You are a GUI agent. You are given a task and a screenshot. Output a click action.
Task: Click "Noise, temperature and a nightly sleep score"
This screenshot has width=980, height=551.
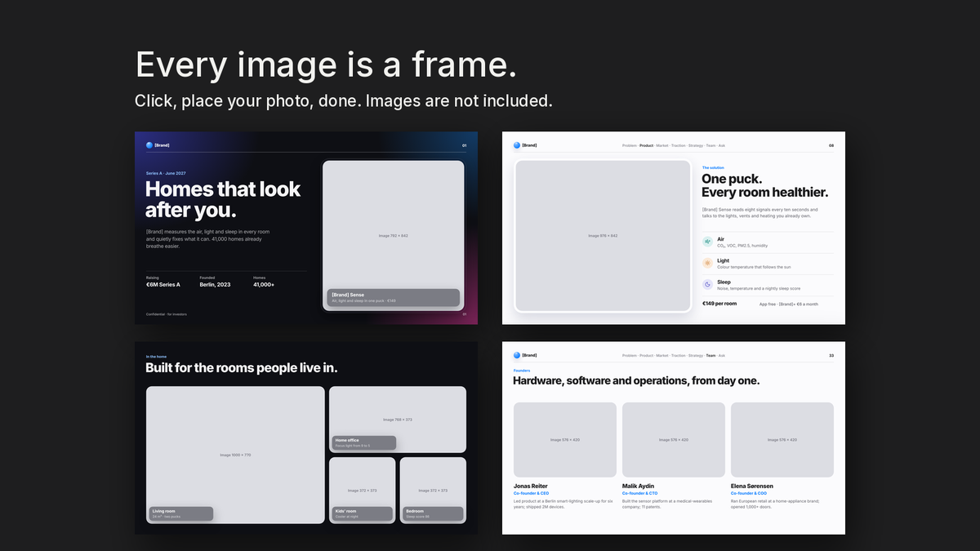(759, 288)
